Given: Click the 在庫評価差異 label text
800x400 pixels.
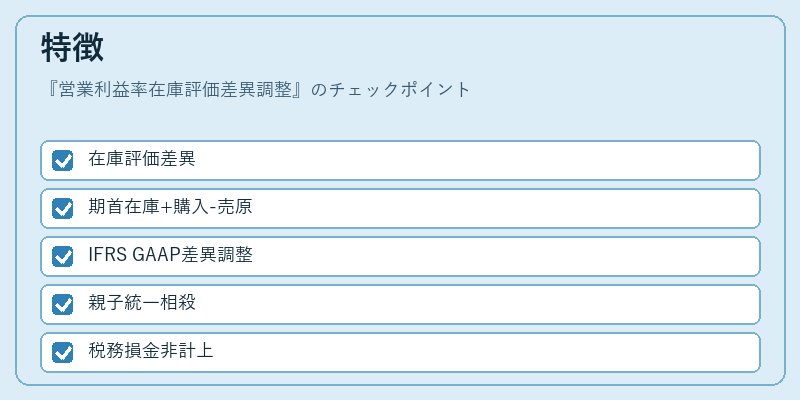Looking at the screenshot, I should point(142,160).
